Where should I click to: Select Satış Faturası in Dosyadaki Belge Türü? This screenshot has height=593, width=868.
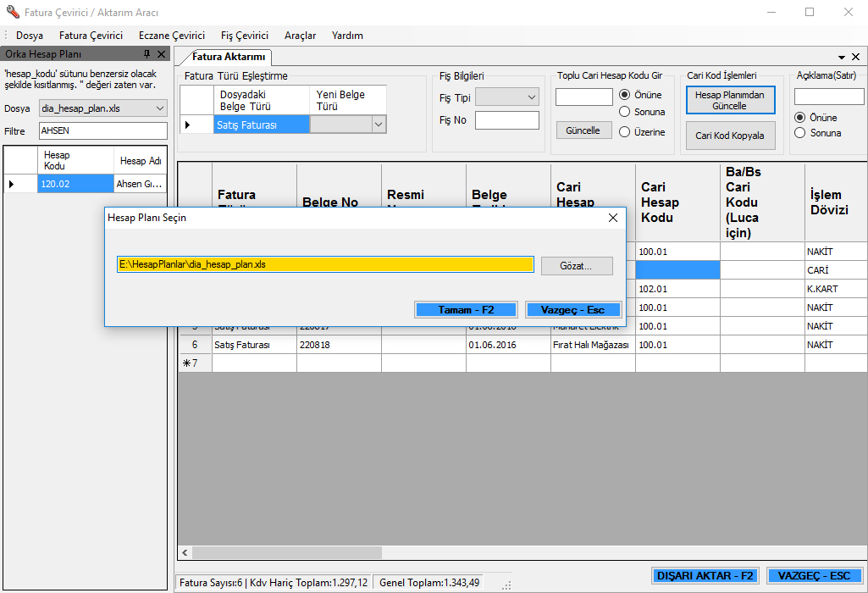(262, 125)
